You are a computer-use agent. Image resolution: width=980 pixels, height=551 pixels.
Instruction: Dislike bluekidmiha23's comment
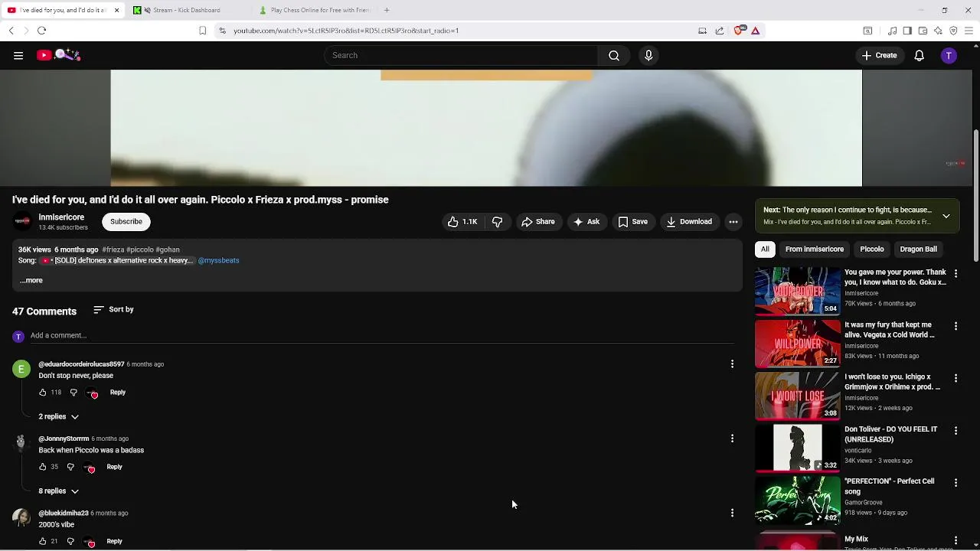coord(70,541)
